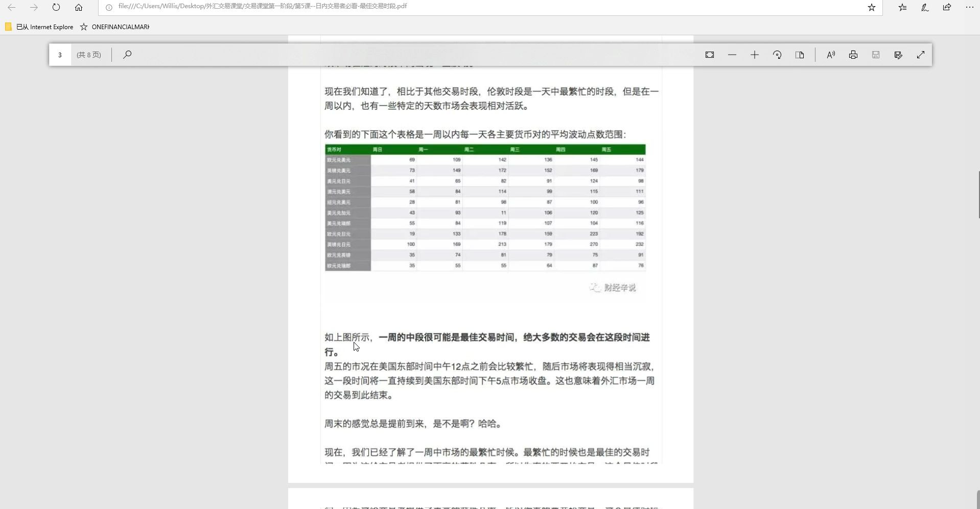Open the favorites hub
This screenshot has width=980, height=509.
click(903, 7)
